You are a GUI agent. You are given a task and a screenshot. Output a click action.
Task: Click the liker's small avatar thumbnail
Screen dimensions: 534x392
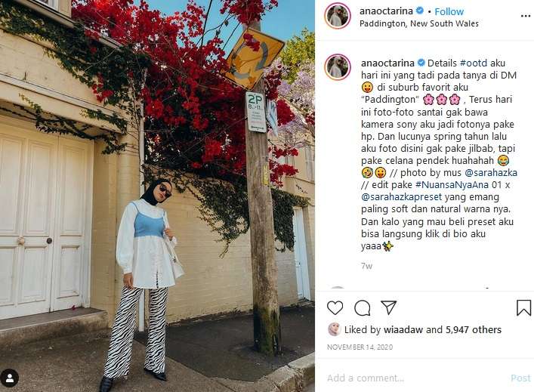(x=334, y=329)
